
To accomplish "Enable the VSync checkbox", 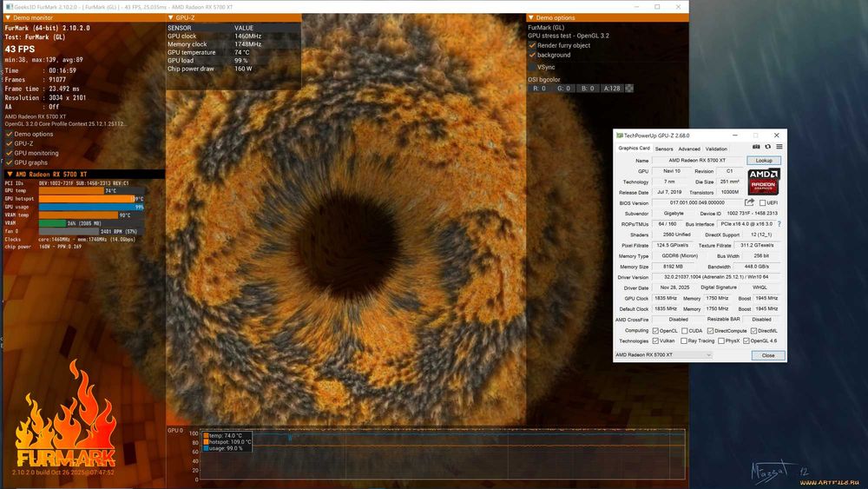I will click(x=533, y=67).
